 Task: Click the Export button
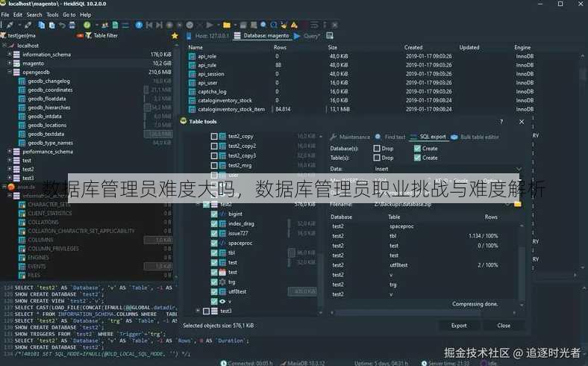(x=459, y=326)
